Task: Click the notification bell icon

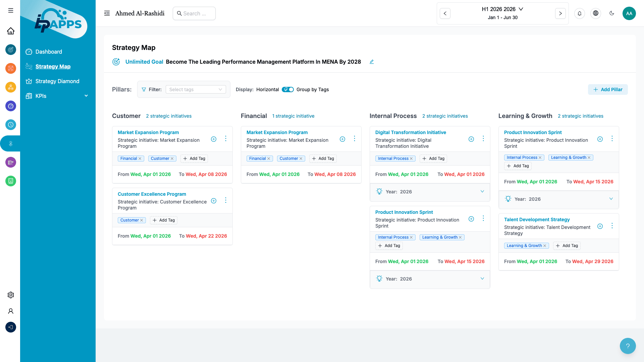Action: click(x=579, y=13)
